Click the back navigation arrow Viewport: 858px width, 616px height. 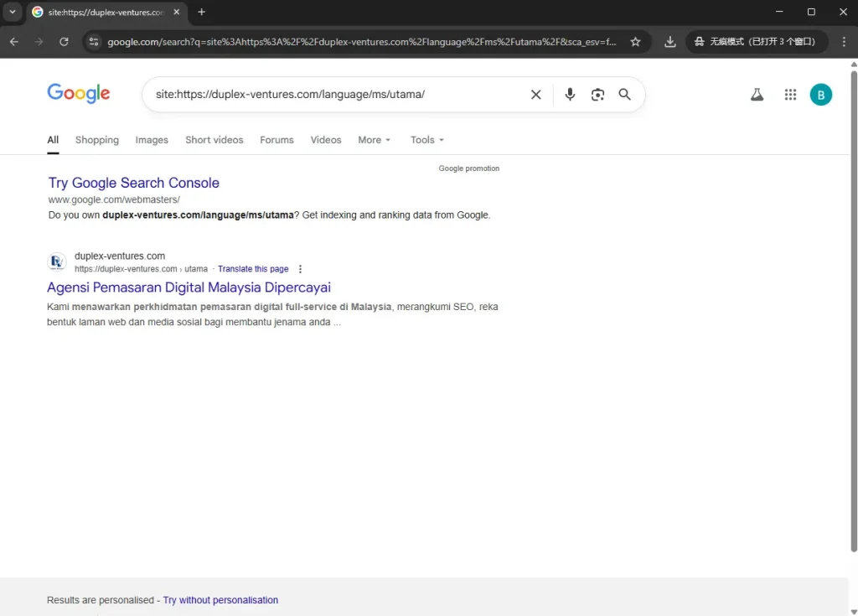point(13,41)
